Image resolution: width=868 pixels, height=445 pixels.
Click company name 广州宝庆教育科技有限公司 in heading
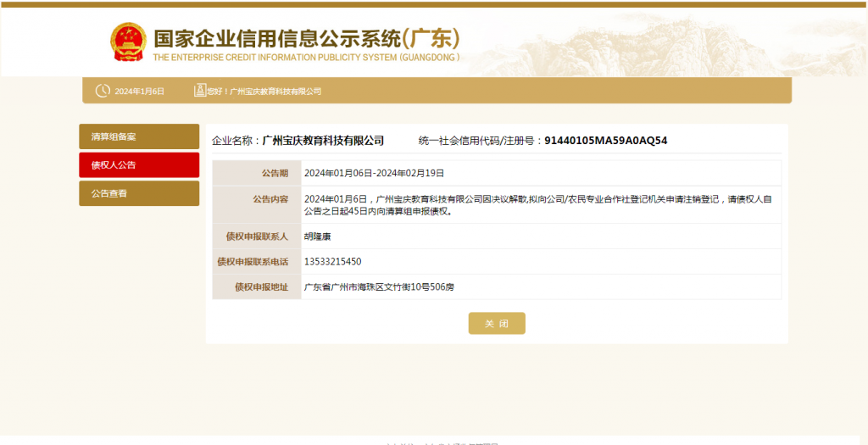point(323,141)
